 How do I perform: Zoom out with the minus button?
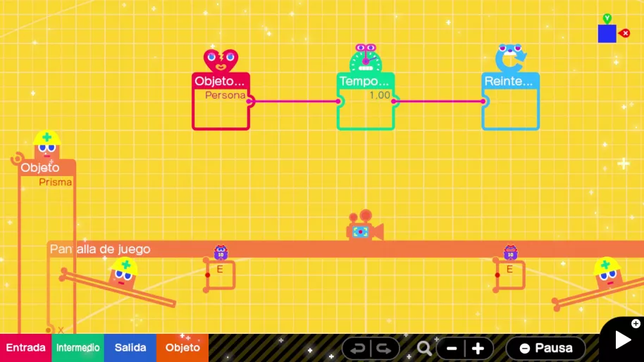point(452,349)
